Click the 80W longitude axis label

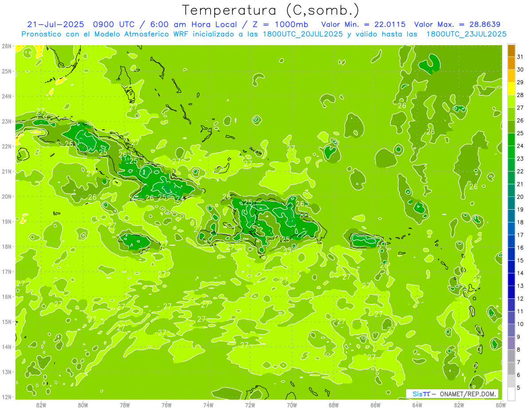[83, 405]
